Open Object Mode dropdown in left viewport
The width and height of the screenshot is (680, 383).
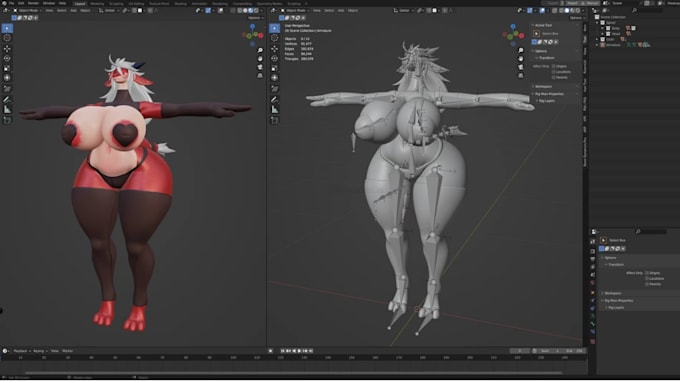(x=27, y=10)
